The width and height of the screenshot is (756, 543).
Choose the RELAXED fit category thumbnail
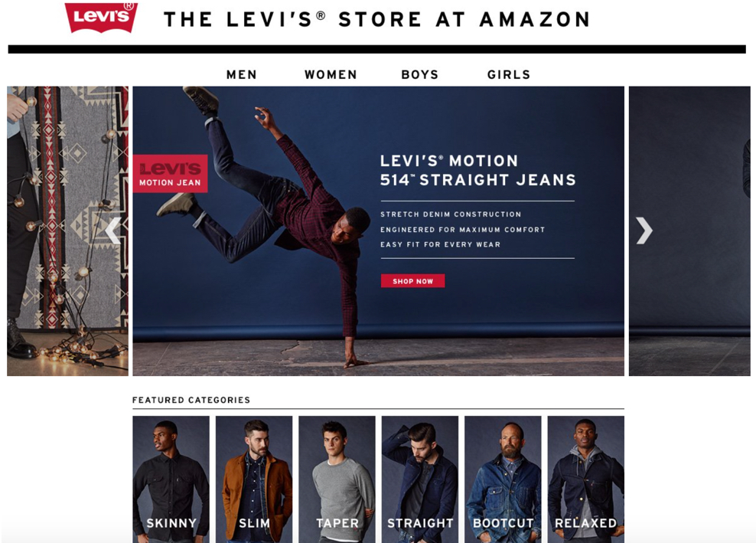coord(586,479)
